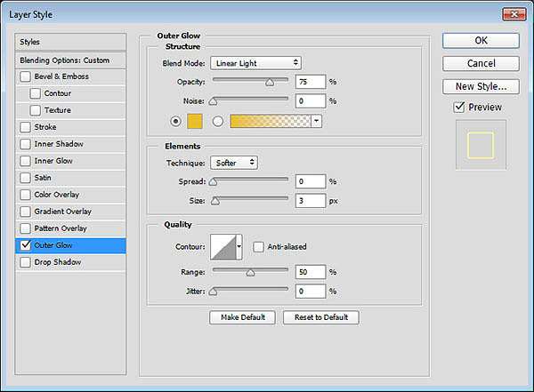This screenshot has height=392, width=534.
Task: Select the Stroke style label
Action: tap(45, 127)
